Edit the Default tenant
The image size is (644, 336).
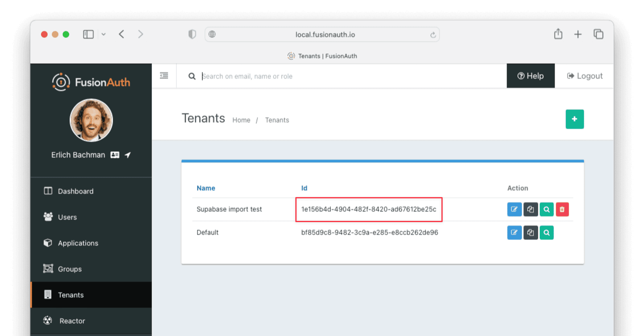tap(514, 233)
